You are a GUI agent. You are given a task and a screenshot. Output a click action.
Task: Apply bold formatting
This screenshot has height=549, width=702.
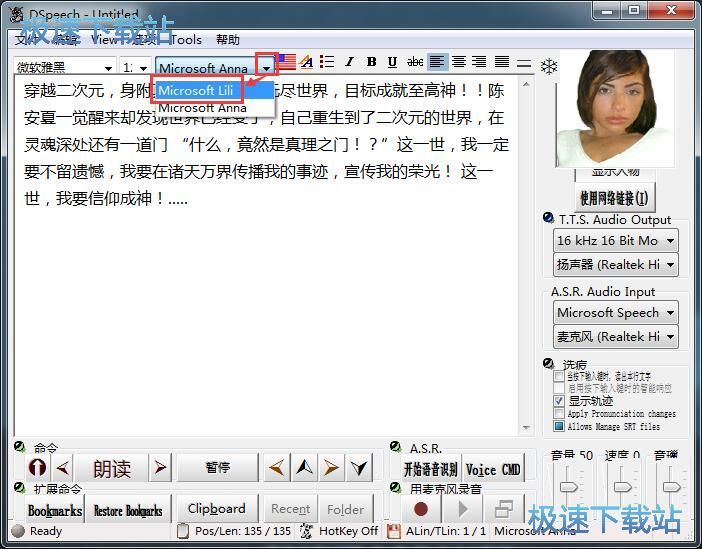pos(371,62)
